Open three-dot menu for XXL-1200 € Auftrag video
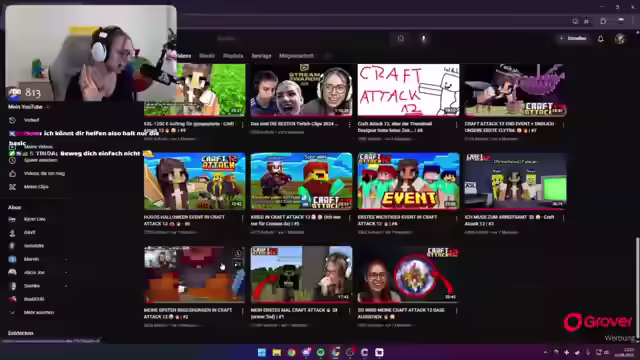The width and height of the screenshot is (640, 360). [243, 124]
